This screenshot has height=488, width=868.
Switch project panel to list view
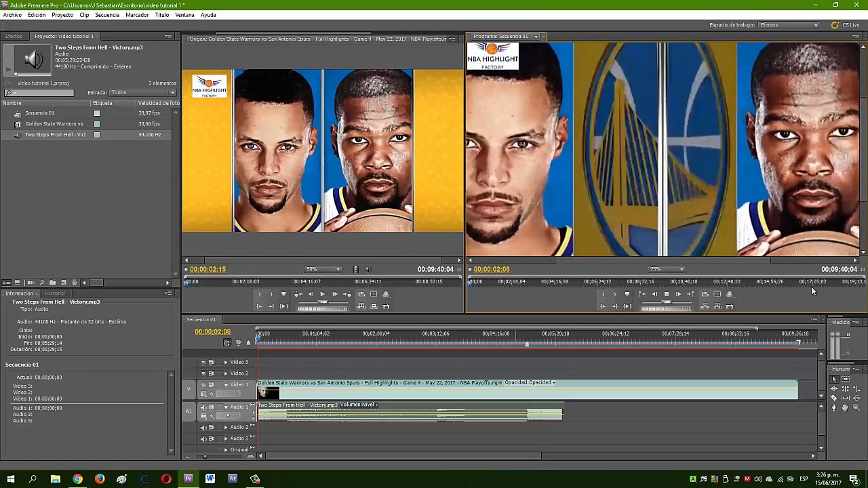pos(7,283)
